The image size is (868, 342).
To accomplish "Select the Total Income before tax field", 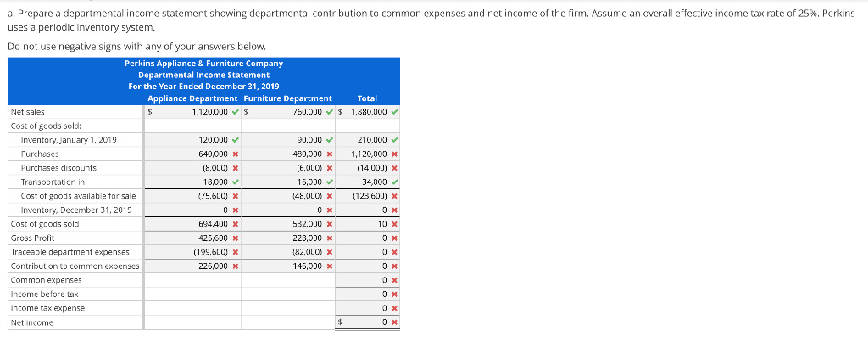I will pos(367,294).
